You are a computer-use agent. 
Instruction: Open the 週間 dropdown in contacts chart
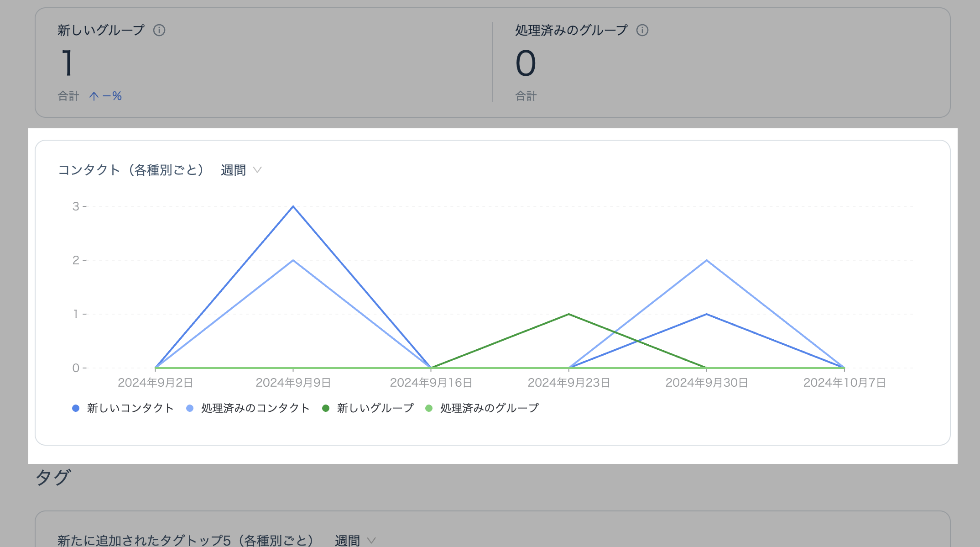coord(234,170)
